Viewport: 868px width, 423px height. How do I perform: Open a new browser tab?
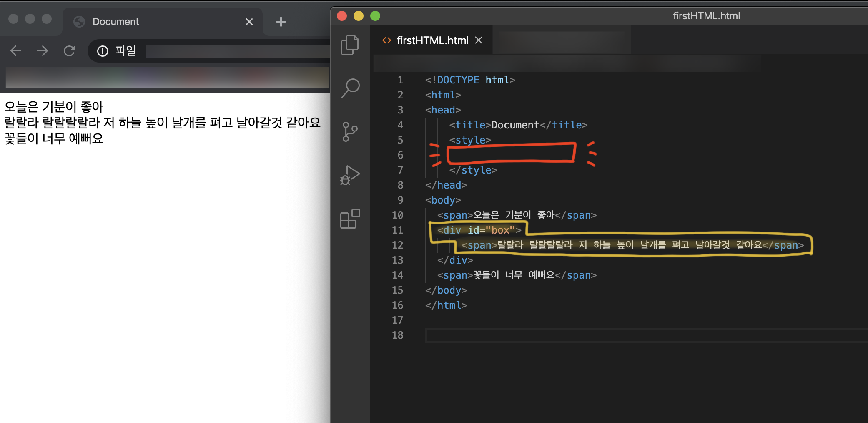tap(281, 22)
